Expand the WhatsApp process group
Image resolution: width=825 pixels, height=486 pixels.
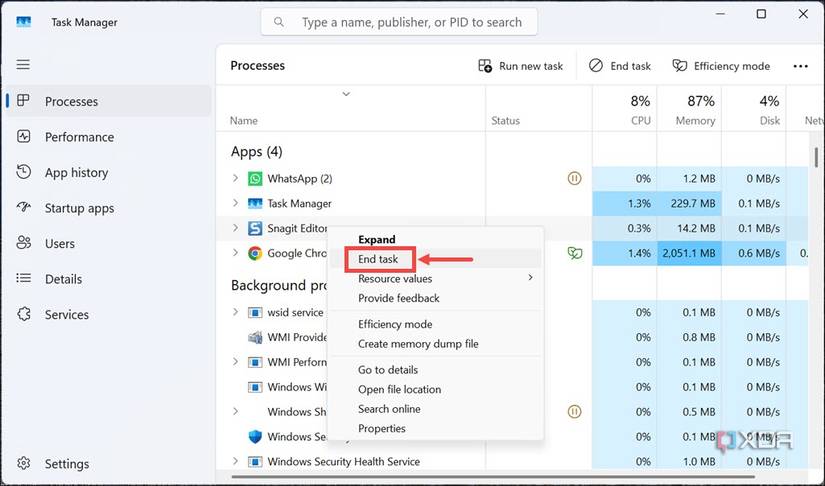(236, 179)
